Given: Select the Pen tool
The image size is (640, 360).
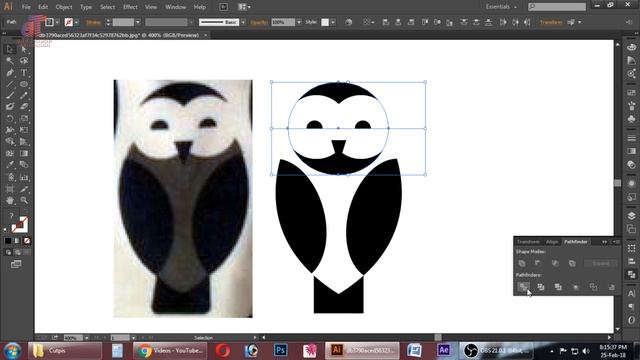Looking at the screenshot, I should click(10, 73).
